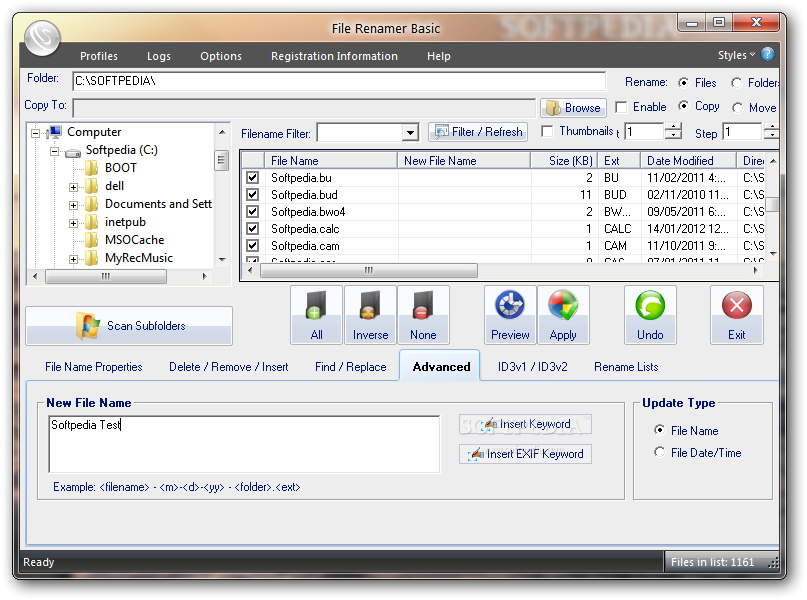This screenshot has height=600, width=807.
Task: Open the Options menu
Action: 221,56
